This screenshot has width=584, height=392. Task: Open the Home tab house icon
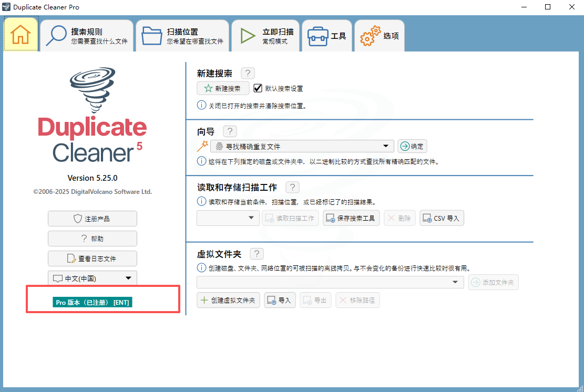point(21,35)
